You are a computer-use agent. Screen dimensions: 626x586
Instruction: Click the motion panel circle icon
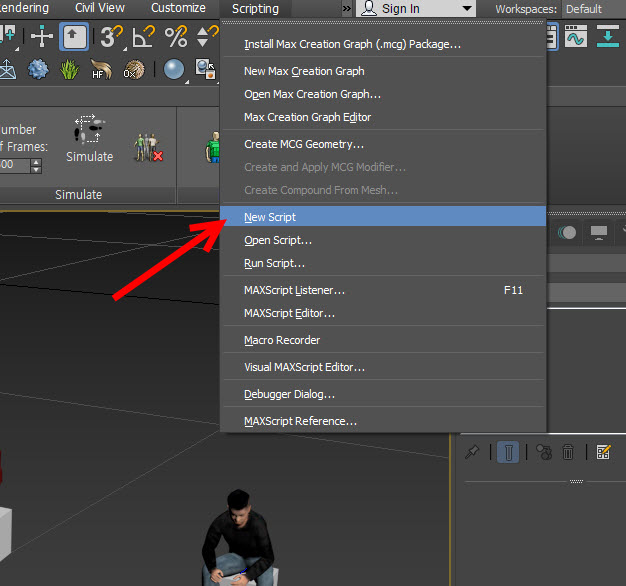(x=567, y=232)
